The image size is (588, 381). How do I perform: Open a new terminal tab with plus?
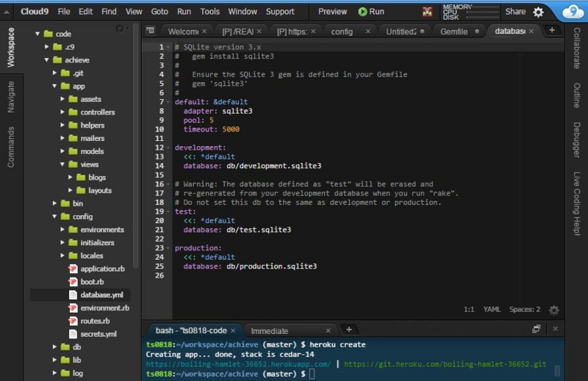pyautogui.click(x=348, y=330)
